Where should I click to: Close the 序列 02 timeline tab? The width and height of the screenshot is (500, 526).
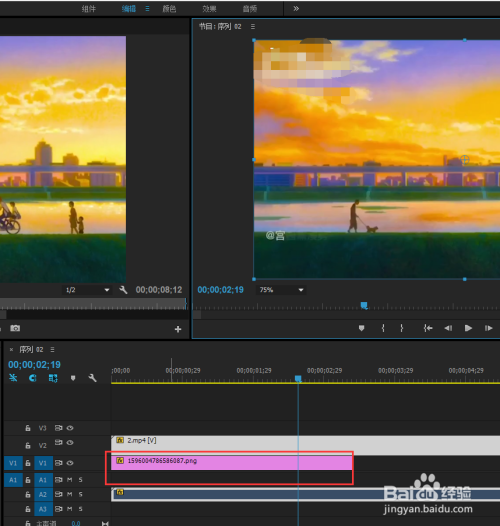coord(11,350)
